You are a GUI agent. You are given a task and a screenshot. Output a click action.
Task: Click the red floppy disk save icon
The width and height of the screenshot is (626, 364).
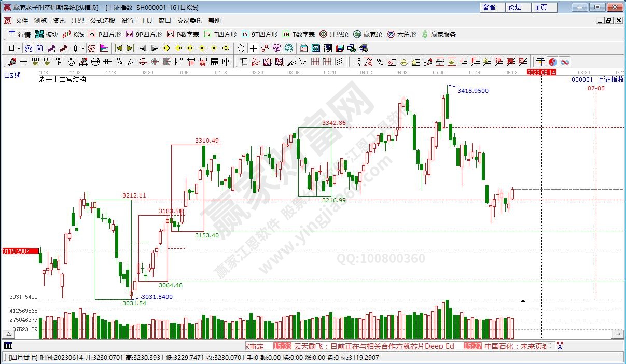(340, 48)
